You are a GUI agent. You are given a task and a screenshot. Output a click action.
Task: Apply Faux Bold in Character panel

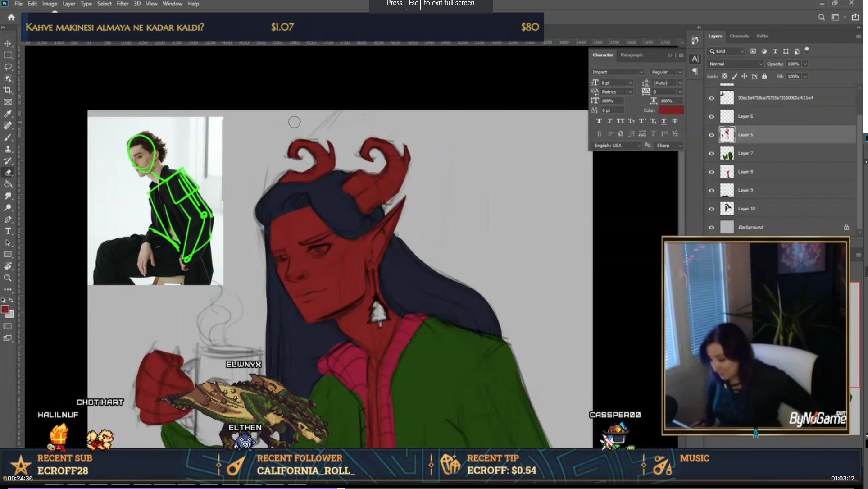pyautogui.click(x=599, y=121)
